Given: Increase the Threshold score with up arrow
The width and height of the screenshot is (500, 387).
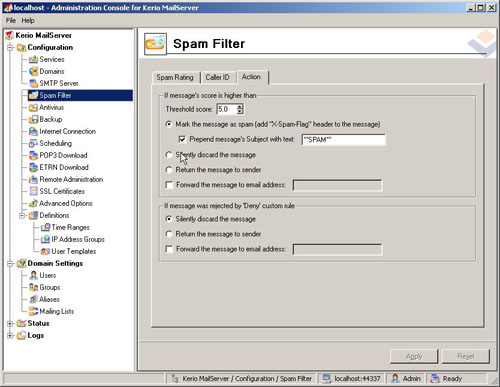Looking at the screenshot, I should (x=240, y=107).
